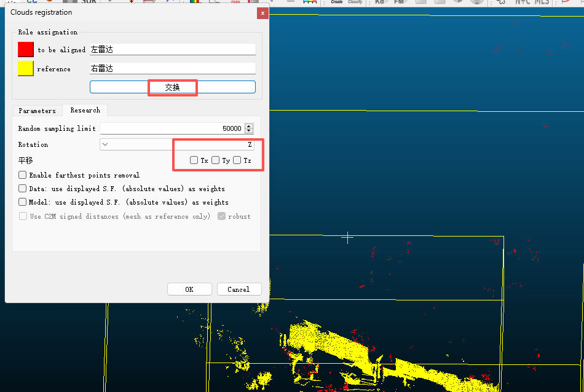This screenshot has width=584, height=392.
Task: Enable farthest points removal
Action: (x=22, y=174)
